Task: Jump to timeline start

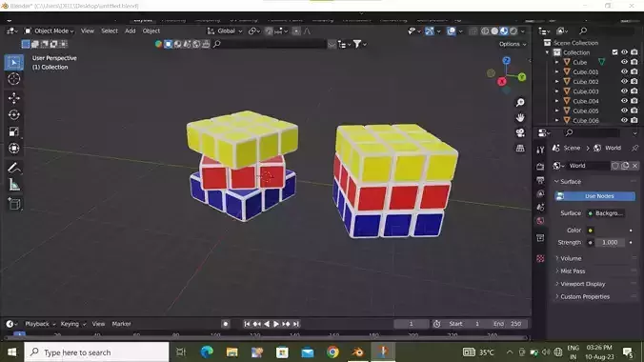Action: point(247,324)
